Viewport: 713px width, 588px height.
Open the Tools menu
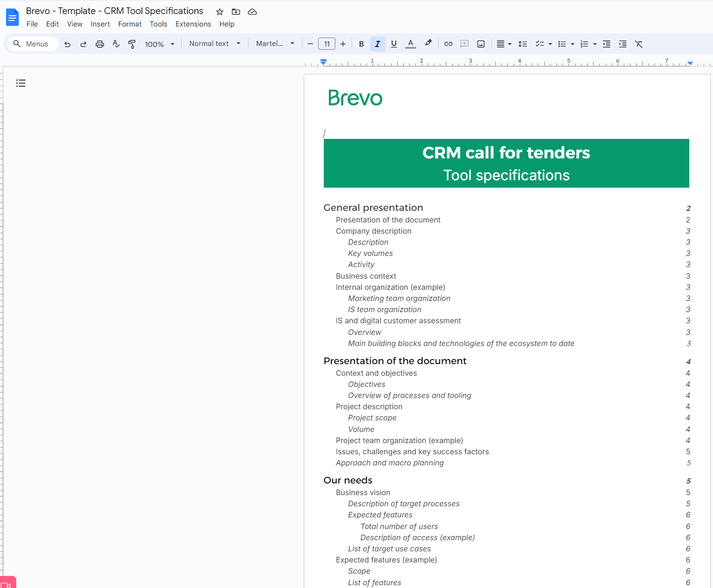point(158,24)
